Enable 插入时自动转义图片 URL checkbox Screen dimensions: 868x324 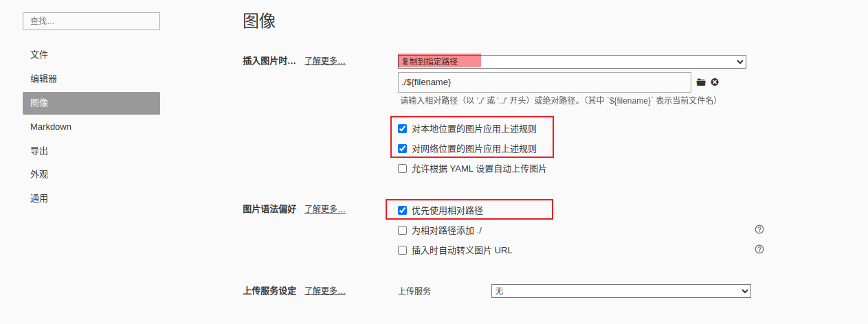pos(403,251)
